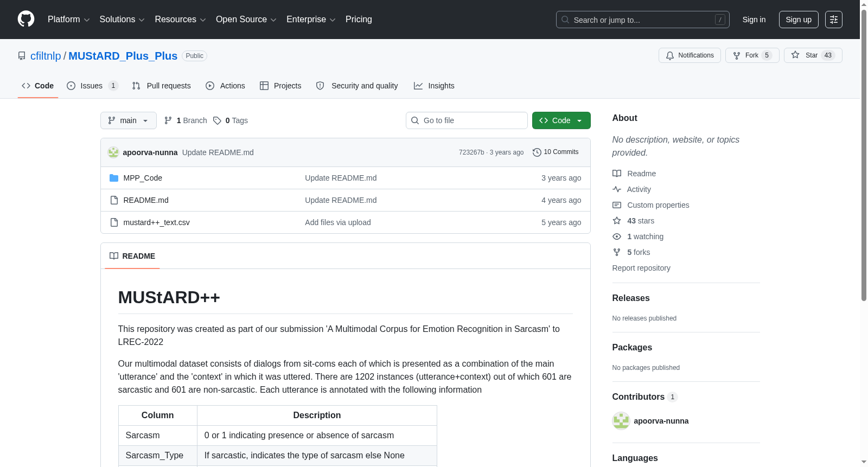Click the repository icon beside cfiltnlp
This screenshot has height=467, width=868.
[22, 56]
